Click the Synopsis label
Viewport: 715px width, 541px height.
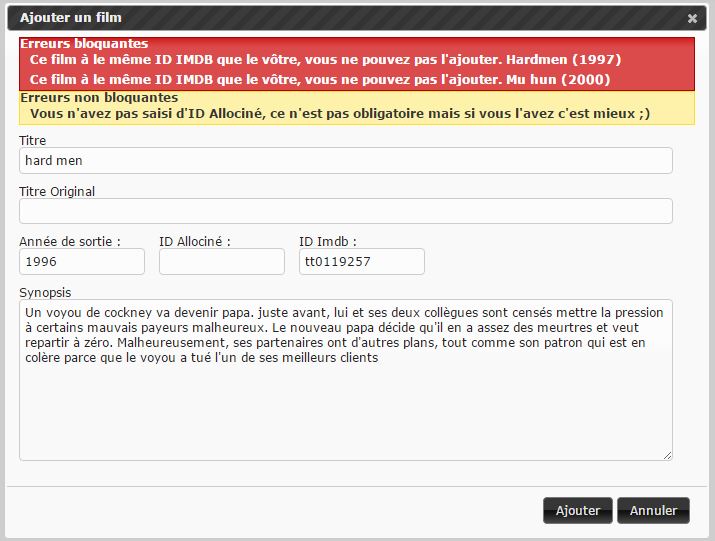45,291
